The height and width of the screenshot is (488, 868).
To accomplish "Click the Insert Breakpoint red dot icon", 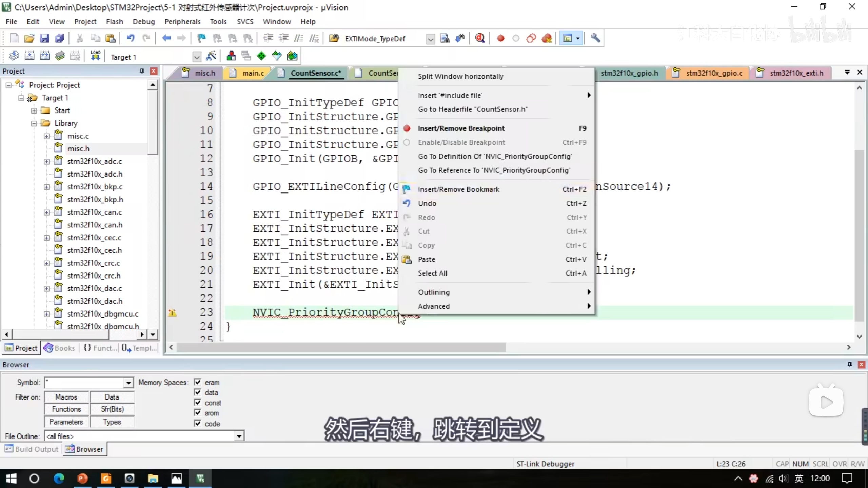I will coord(500,38).
